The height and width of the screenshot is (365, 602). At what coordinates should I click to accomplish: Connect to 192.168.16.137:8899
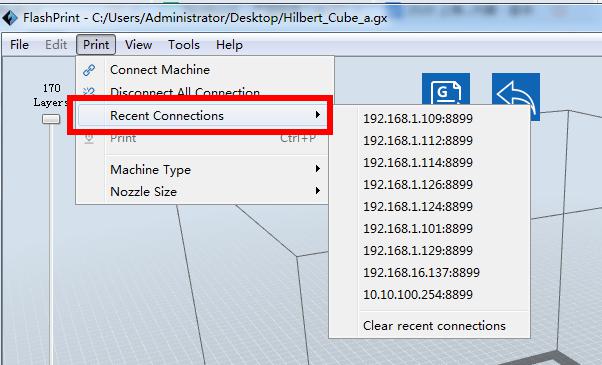point(430,273)
